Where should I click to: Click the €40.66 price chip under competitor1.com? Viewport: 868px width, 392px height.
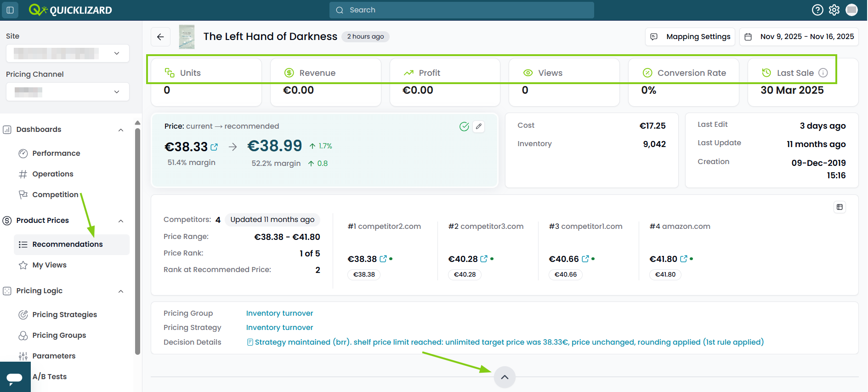tap(566, 275)
